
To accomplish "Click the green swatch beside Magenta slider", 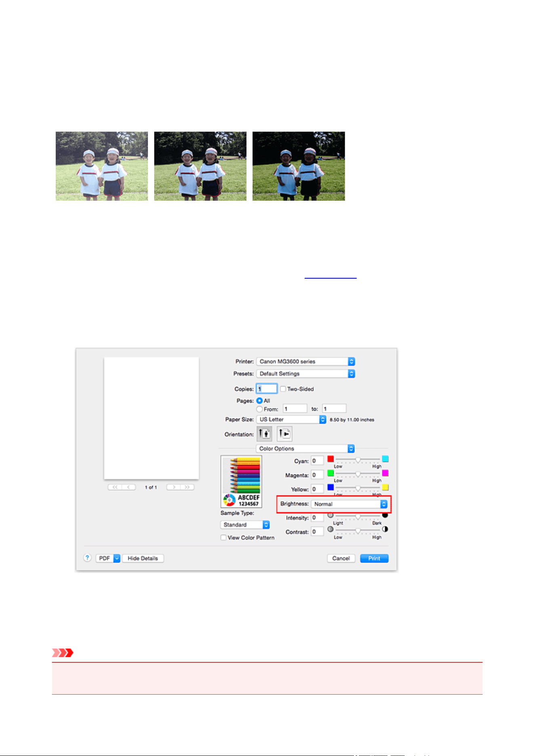I will pos(331,473).
